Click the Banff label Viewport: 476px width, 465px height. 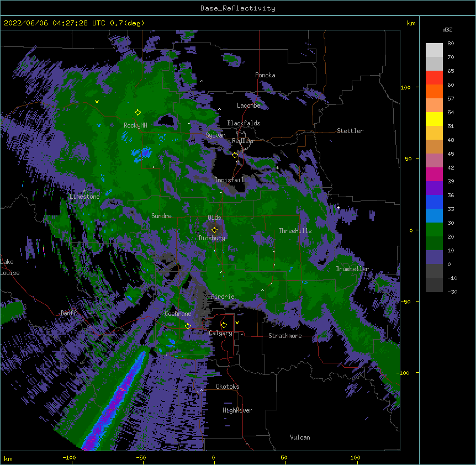tap(68, 313)
